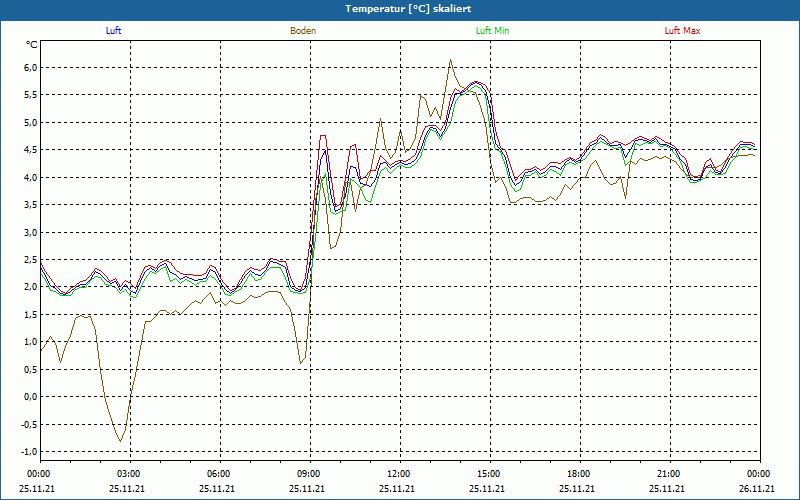Screen dimensions: 800x500
Task: Click the Boden curve's lowest dip near -0,8
Action: [x=120, y=441]
